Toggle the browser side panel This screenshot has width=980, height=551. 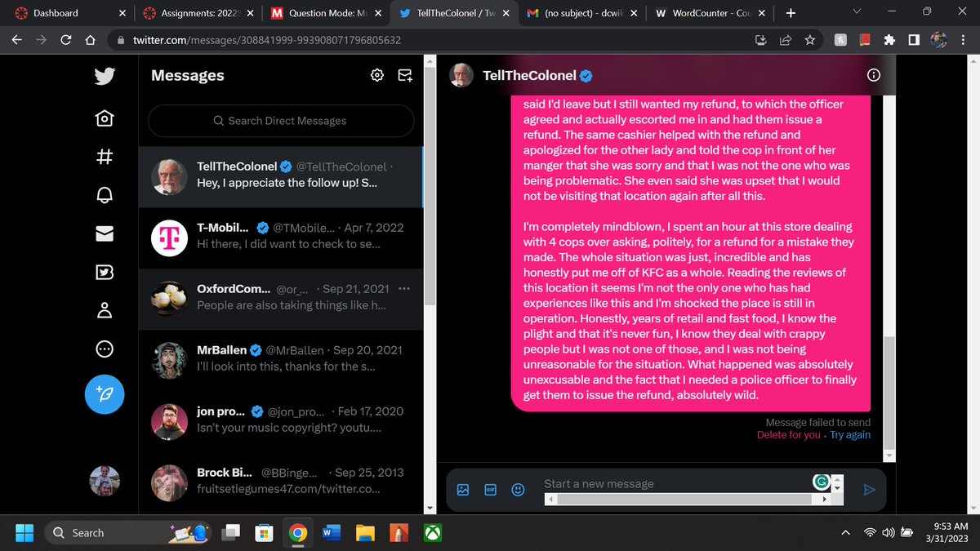coord(913,39)
